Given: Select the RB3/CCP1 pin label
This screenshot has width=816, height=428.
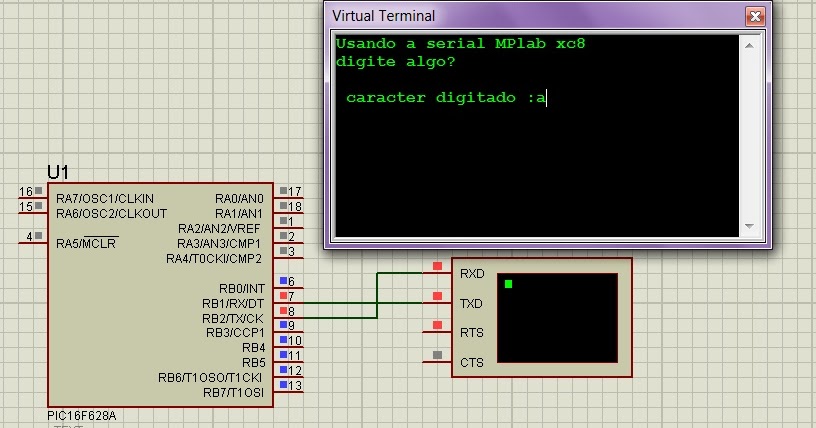Looking at the screenshot, I should pos(235,333).
